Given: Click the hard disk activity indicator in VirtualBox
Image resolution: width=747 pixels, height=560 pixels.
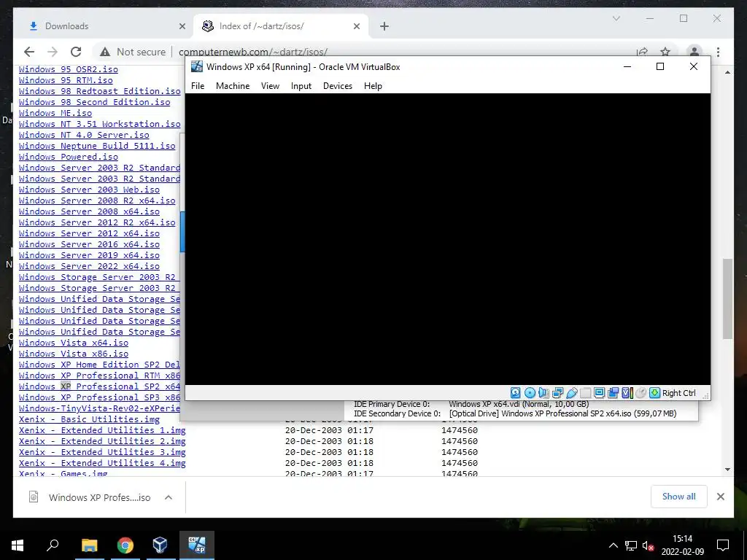Looking at the screenshot, I should 516,393.
